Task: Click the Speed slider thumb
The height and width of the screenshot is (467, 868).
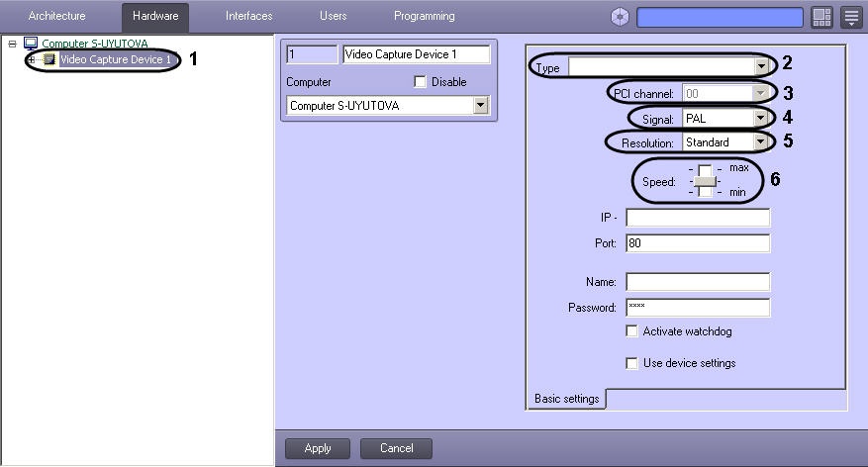Action: pyautogui.click(x=705, y=181)
